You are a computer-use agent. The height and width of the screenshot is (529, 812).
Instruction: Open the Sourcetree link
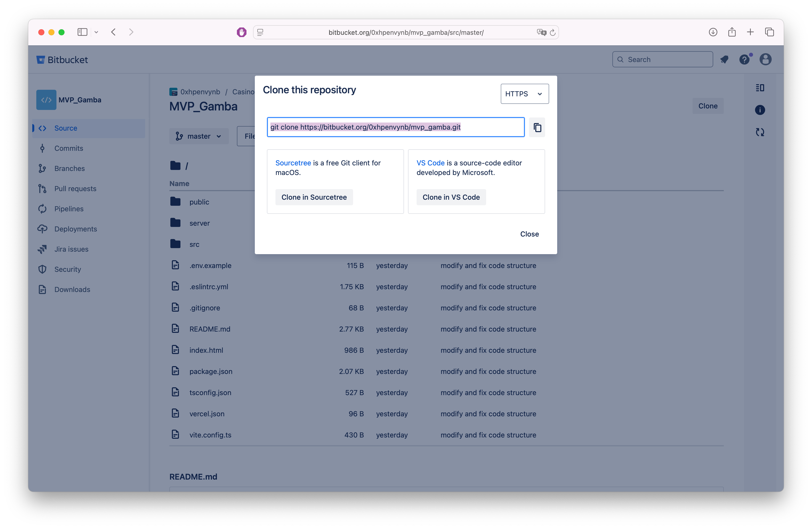tap(293, 163)
